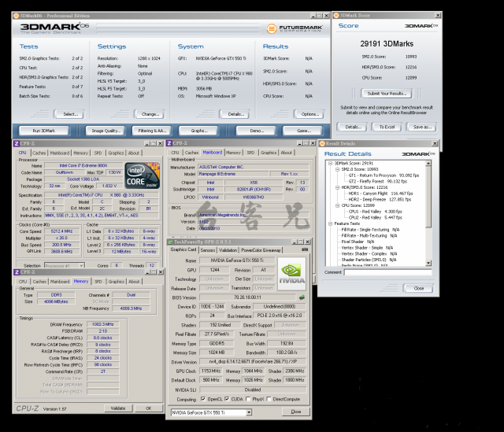Toggle the OpenCL checkbox in GPU-Z

203,399
